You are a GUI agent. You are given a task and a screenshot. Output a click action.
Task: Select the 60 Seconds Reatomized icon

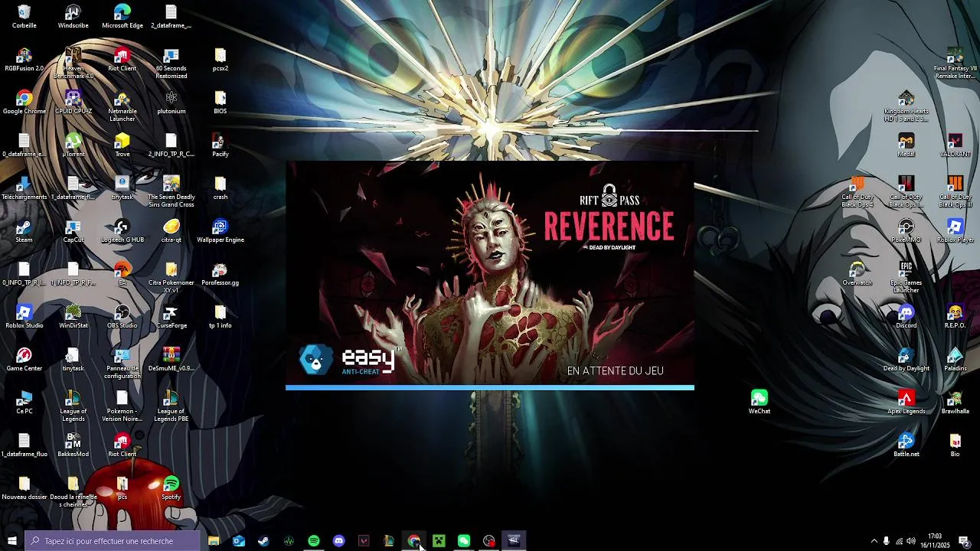(171, 64)
